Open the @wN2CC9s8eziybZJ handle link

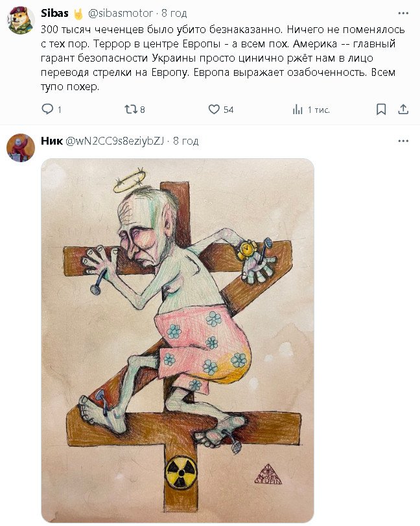(115, 141)
